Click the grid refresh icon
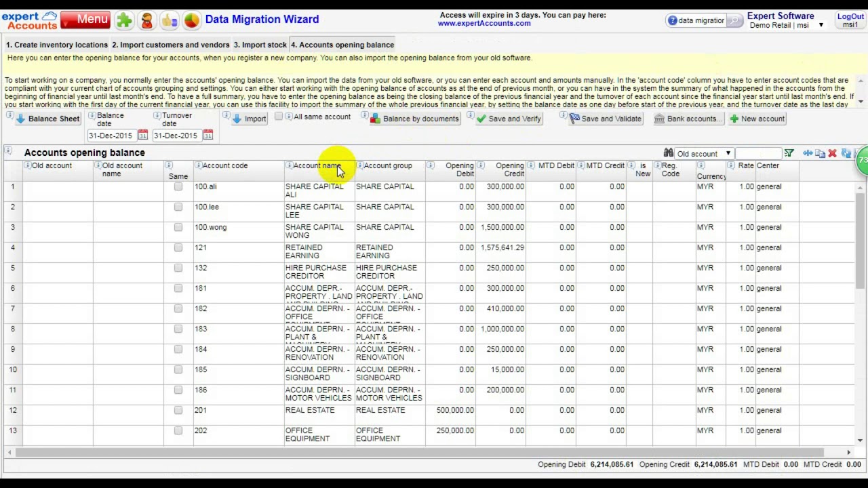The width and height of the screenshot is (868, 488). tap(846, 154)
